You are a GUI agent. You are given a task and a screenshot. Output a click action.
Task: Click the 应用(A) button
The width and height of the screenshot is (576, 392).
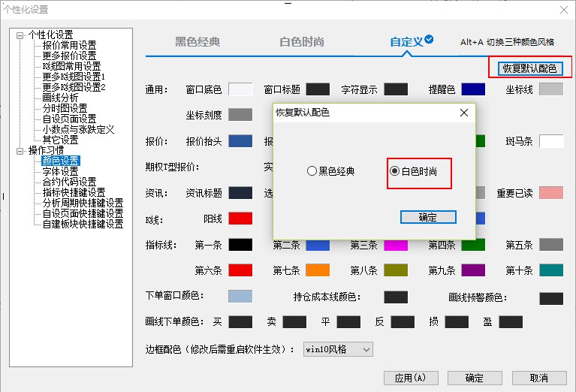[x=410, y=378]
